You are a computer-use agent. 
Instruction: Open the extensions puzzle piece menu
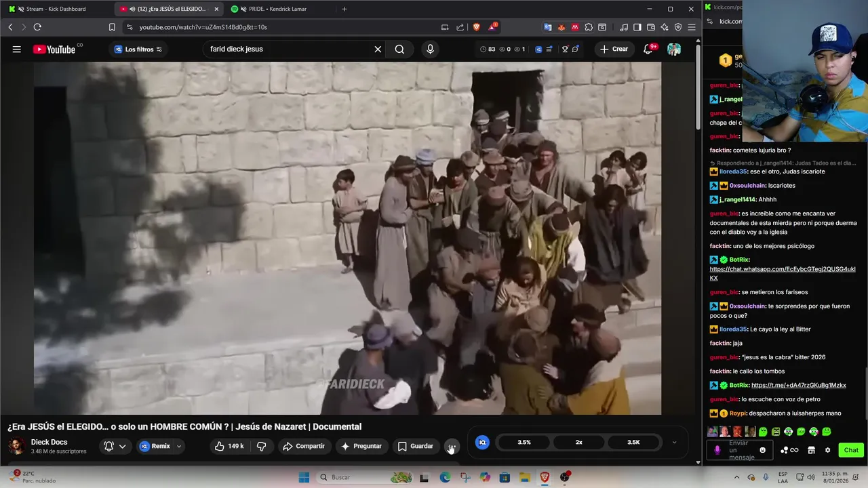[x=589, y=27]
